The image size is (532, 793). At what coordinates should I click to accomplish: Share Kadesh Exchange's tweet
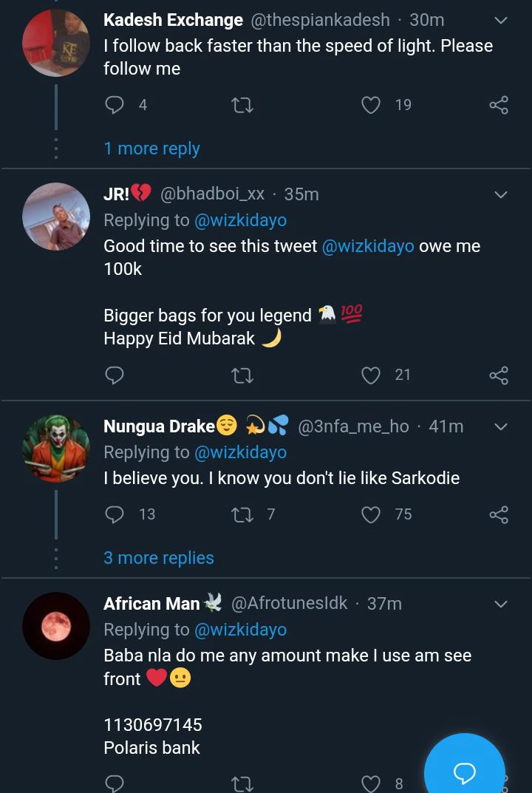click(x=499, y=105)
